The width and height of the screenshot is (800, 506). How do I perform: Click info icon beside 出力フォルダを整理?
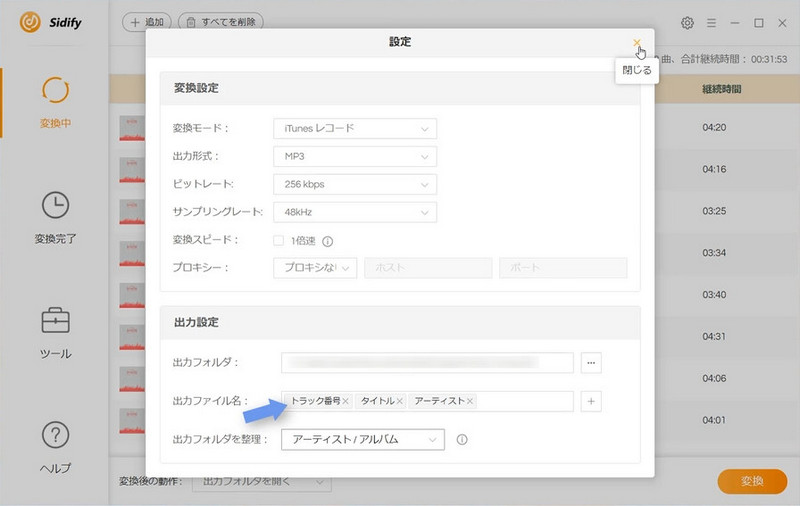[x=462, y=440]
